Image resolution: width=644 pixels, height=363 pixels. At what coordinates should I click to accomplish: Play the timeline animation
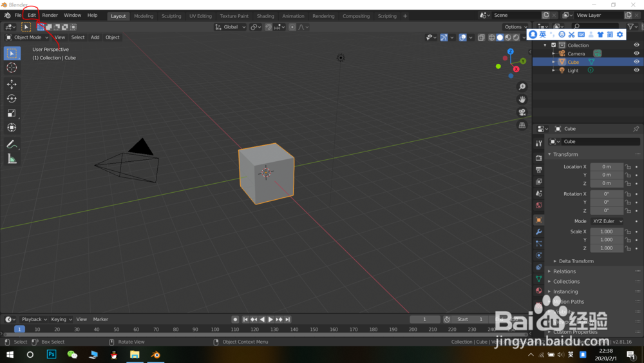pyautogui.click(x=270, y=319)
